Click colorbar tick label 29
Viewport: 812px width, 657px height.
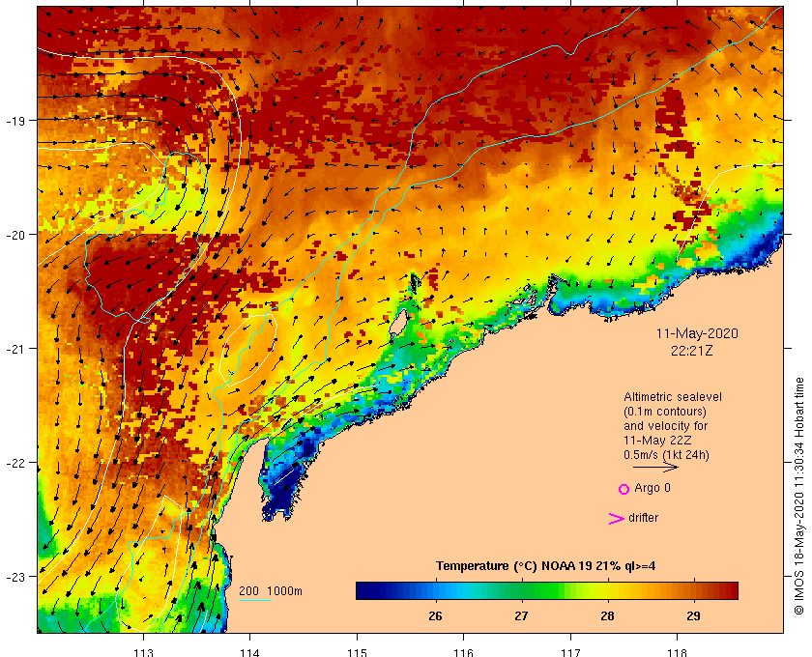pyautogui.click(x=693, y=616)
